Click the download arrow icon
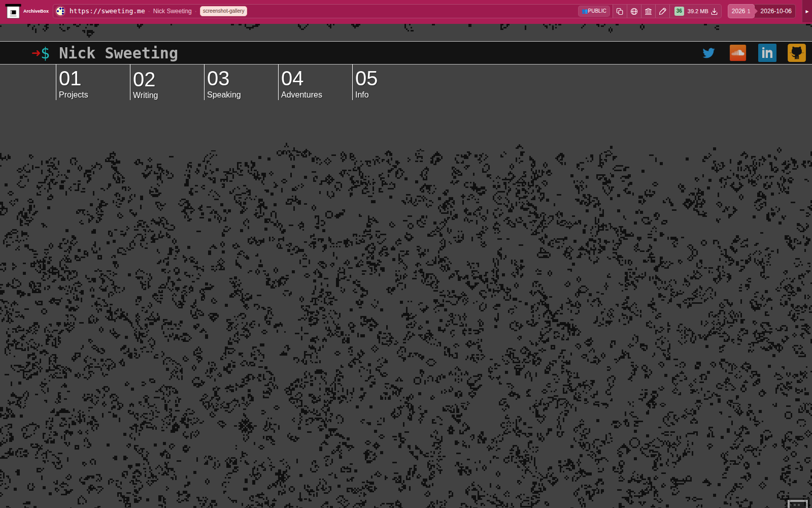The image size is (812, 508). [714, 11]
